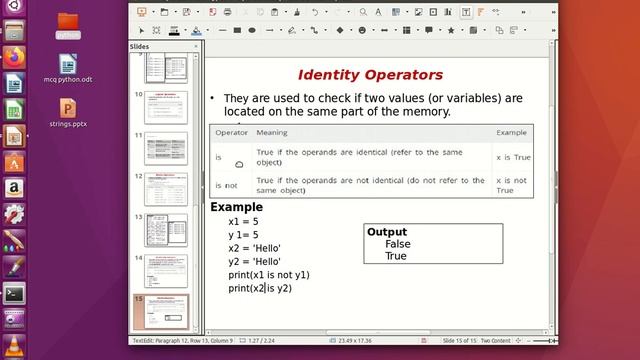Screen dimensions: 640x360
Task: Choose the diamond Basic Shapes tool
Action: pos(340,30)
